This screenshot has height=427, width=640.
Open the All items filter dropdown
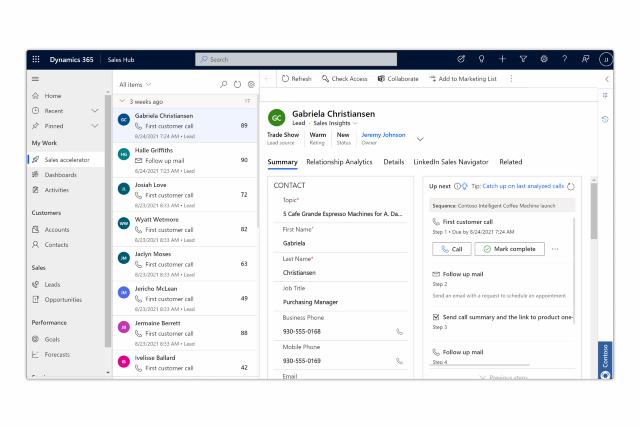[140, 84]
